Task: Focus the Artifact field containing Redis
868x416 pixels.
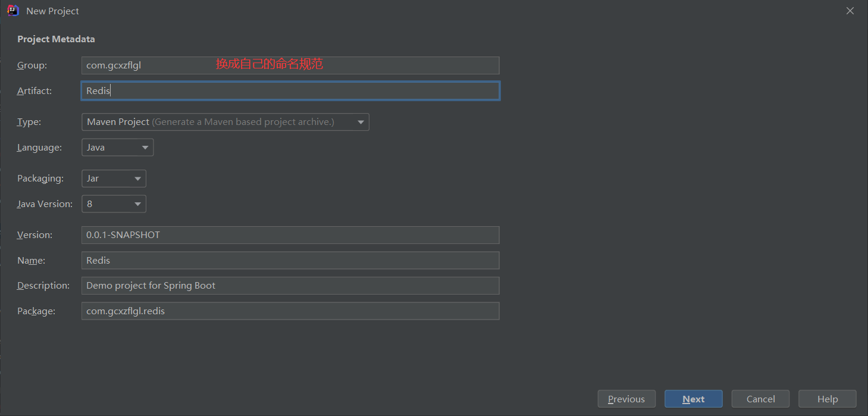Action: tap(290, 91)
